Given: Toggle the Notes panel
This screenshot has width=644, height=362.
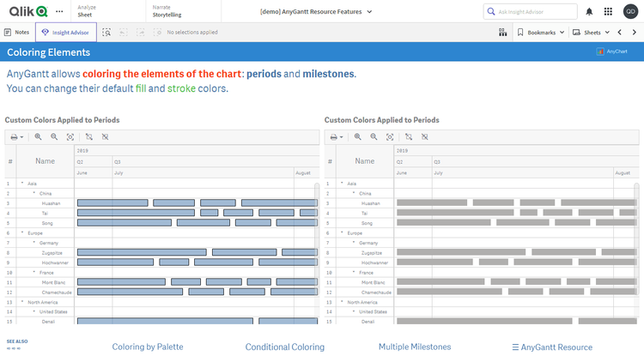Looking at the screenshot, I should click(17, 33).
